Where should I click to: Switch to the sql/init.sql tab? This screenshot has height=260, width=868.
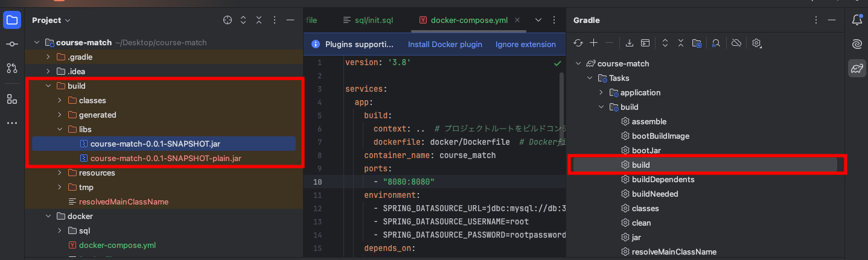368,20
